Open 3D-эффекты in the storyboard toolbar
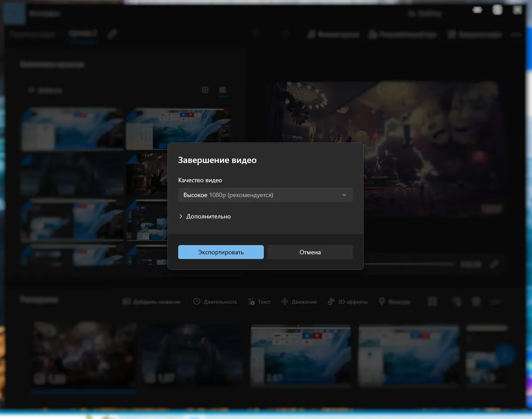The height and width of the screenshot is (419, 532). click(348, 301)
